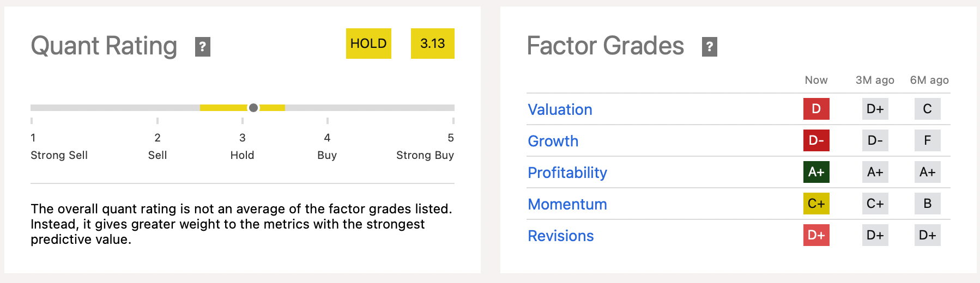The width and height of the screenshot is (980, 283).
Task: Click the Quant Rating help question icon
Action: click(x=203, y=47)
